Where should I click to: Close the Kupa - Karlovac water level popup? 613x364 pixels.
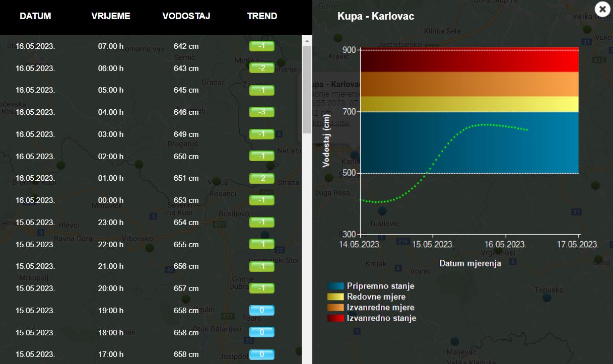602,9
